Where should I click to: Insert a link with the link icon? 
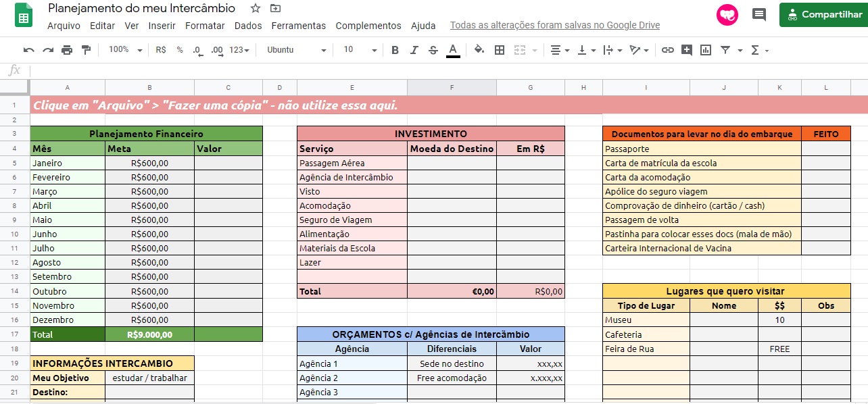tap(668, 49)
